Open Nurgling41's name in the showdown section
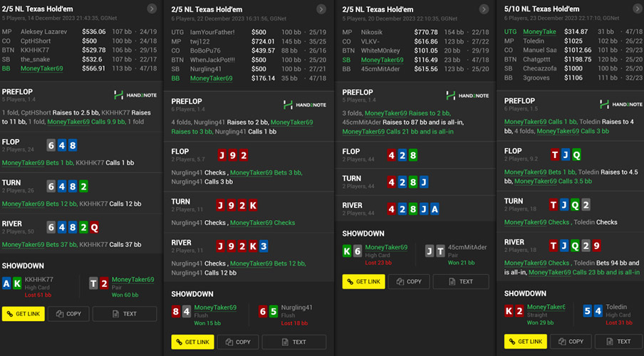Screen dimensions: 644x356 pyautogui.click(x=299, y=308)
